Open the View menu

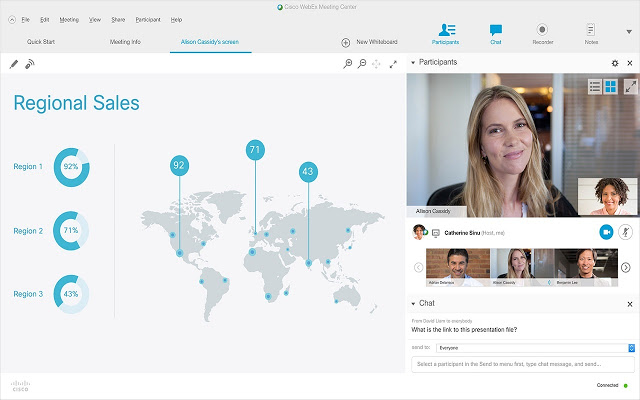click(x=95, y=20)
